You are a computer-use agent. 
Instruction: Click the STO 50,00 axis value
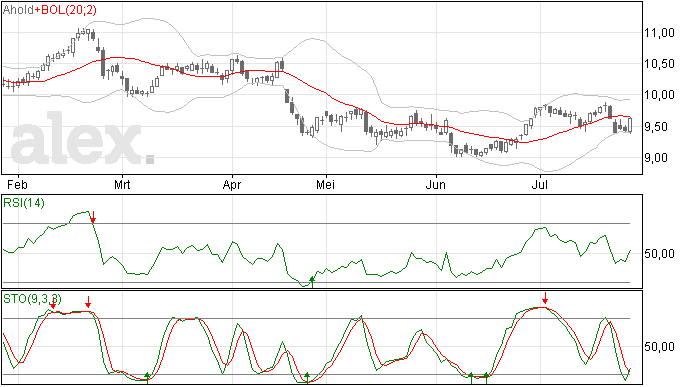pyautogui.click(x=659, y=347)
